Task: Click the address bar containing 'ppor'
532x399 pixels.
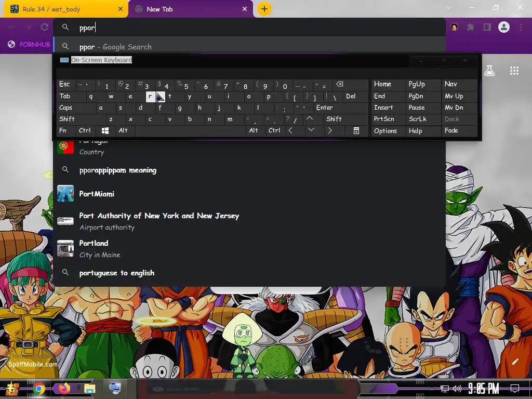Action: [249, 28]
